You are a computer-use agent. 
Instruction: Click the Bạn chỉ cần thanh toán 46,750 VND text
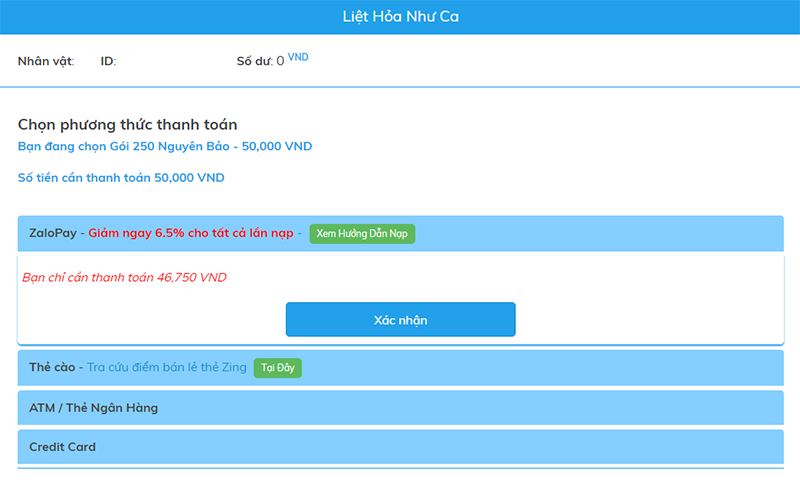click(x=124, y=277)
